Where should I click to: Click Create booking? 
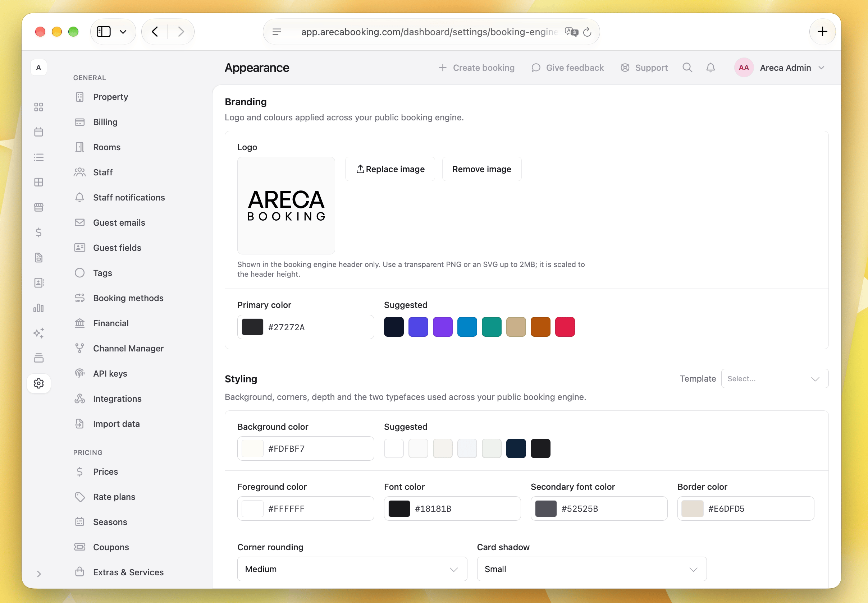pyautogui.click(x=476, y=68)
